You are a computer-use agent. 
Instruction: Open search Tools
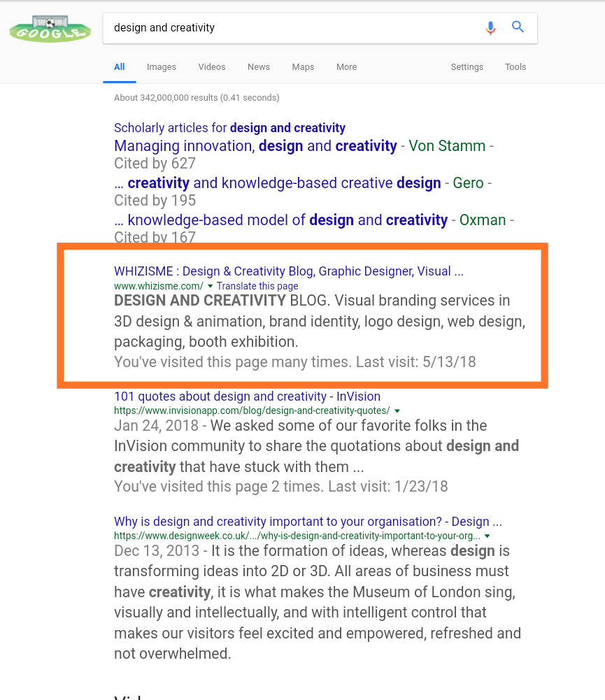515,67
